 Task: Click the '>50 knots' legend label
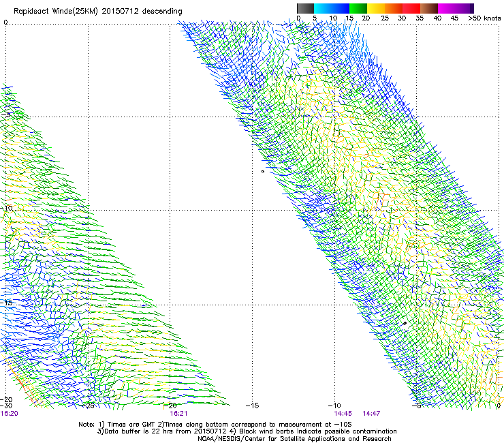484,18
